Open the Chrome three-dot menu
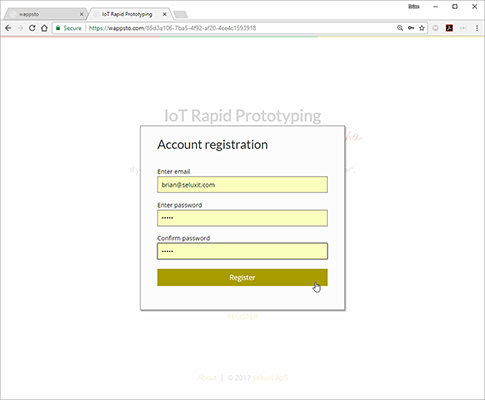Screen dimensions: 485x400 (x=477, y=28)
